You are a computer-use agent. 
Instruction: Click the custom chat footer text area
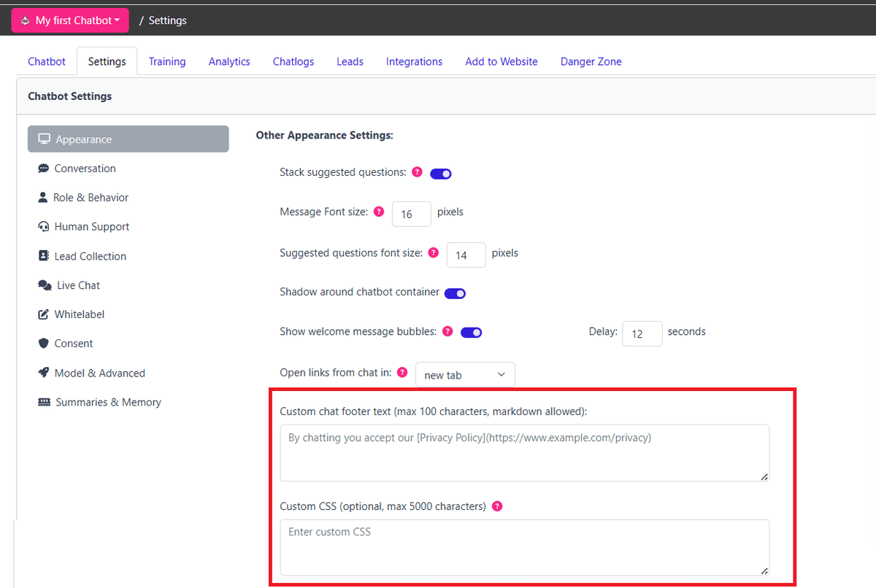pyautogui.click(x=524, y=452)
